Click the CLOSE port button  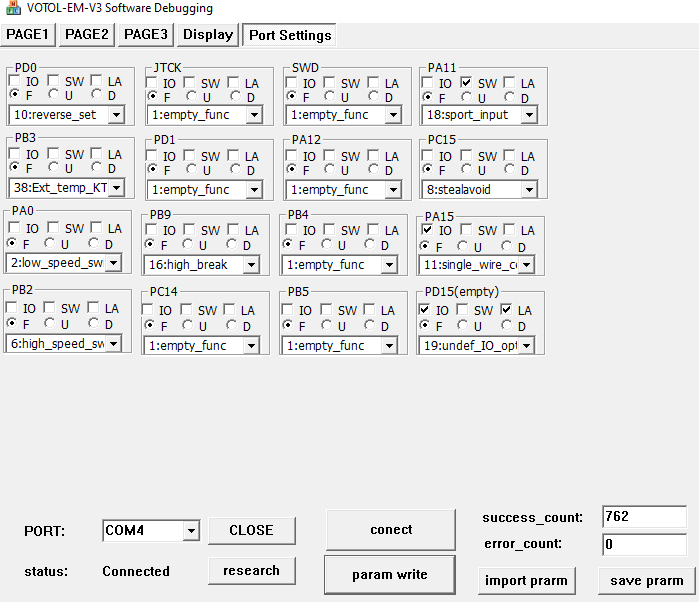pos(251,531)
